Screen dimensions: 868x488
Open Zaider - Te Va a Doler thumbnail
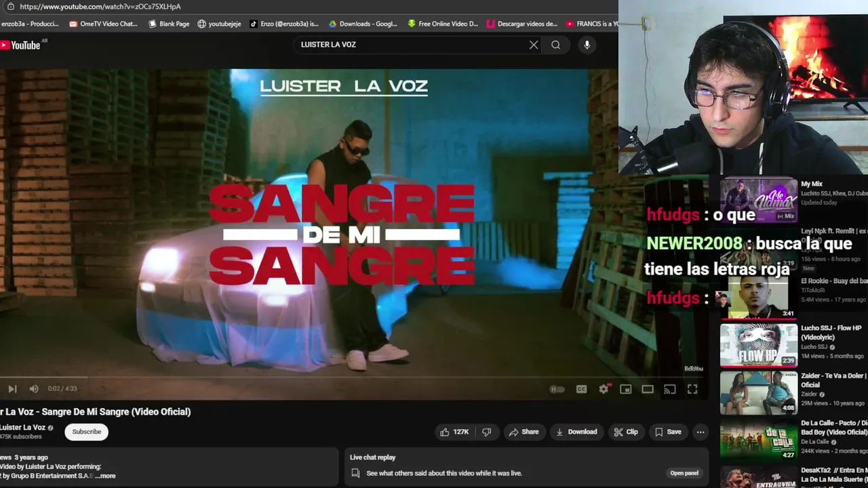pyautogui.click(x=759, y=392)
